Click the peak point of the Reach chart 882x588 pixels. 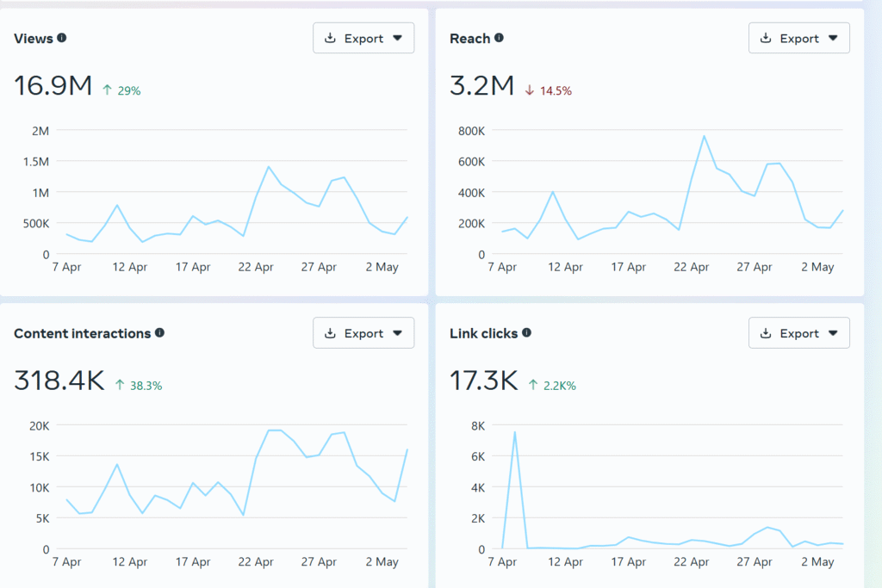pyautogui.click(x=702, y=135)
